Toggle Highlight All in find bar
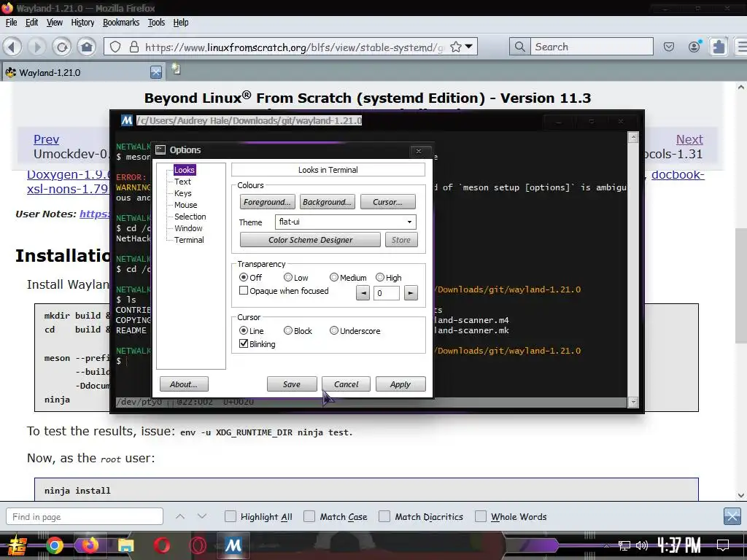747x560 pixels. tap(230, 517)
